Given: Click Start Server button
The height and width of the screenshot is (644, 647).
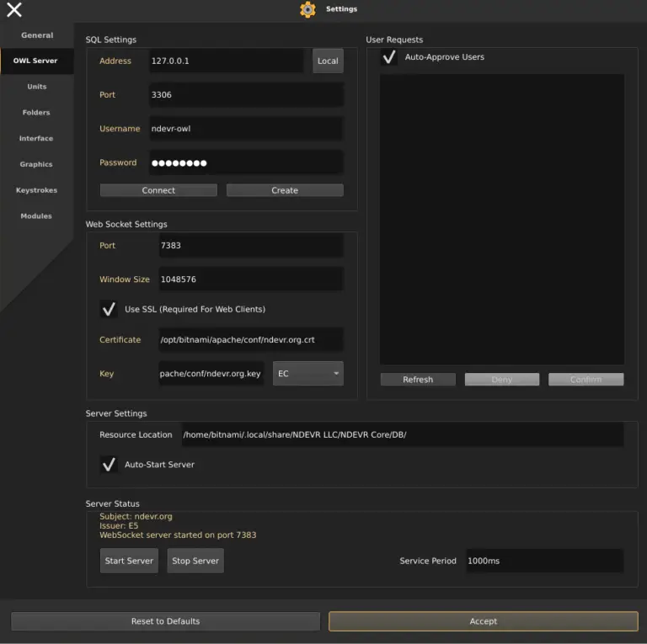Looking at the screenshot, I should [x=129, y=561].
